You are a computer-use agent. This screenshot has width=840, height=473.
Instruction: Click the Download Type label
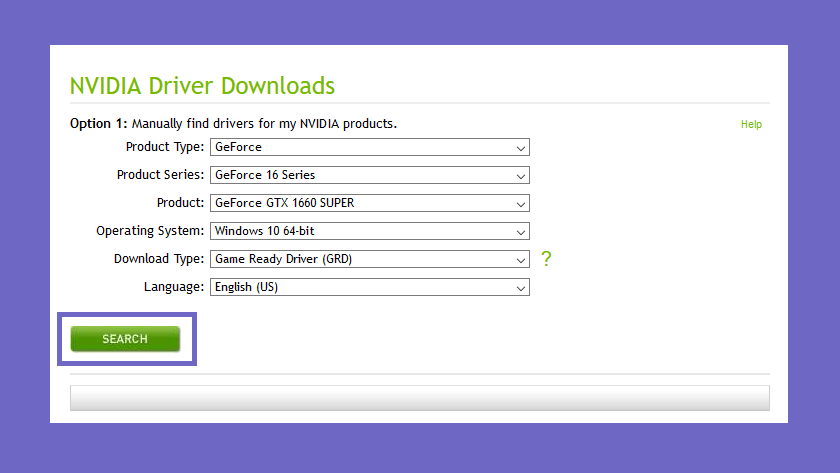159,259
